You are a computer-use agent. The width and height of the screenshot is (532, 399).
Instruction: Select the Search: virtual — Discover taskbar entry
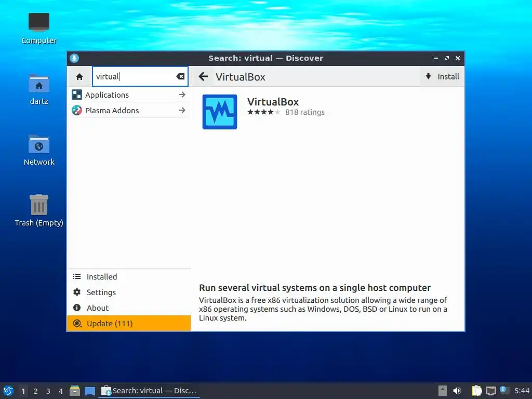(x=149, y=391)
